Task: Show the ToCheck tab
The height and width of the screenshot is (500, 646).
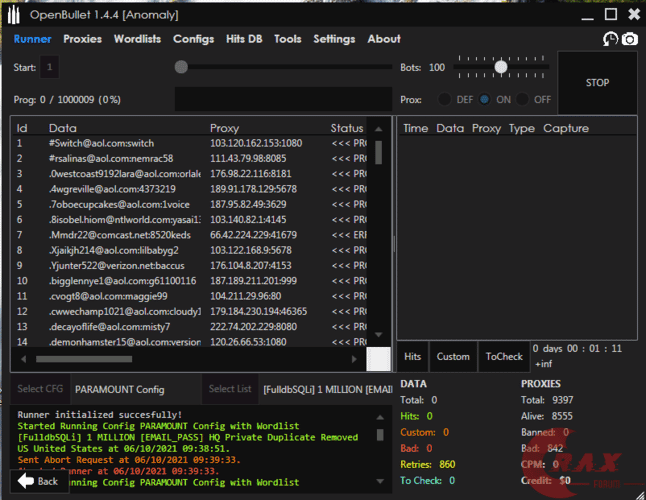Action: [504, 357]
